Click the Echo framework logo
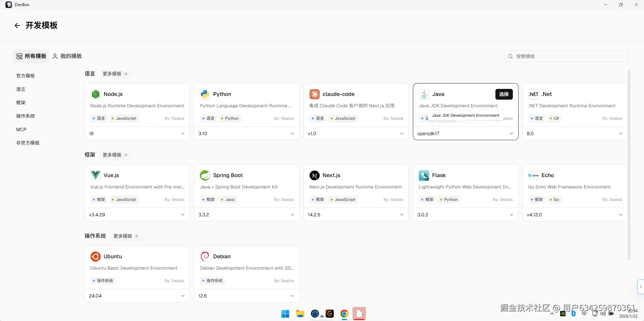This screenshot has height=321, width=644. click(x=533, y=175)
